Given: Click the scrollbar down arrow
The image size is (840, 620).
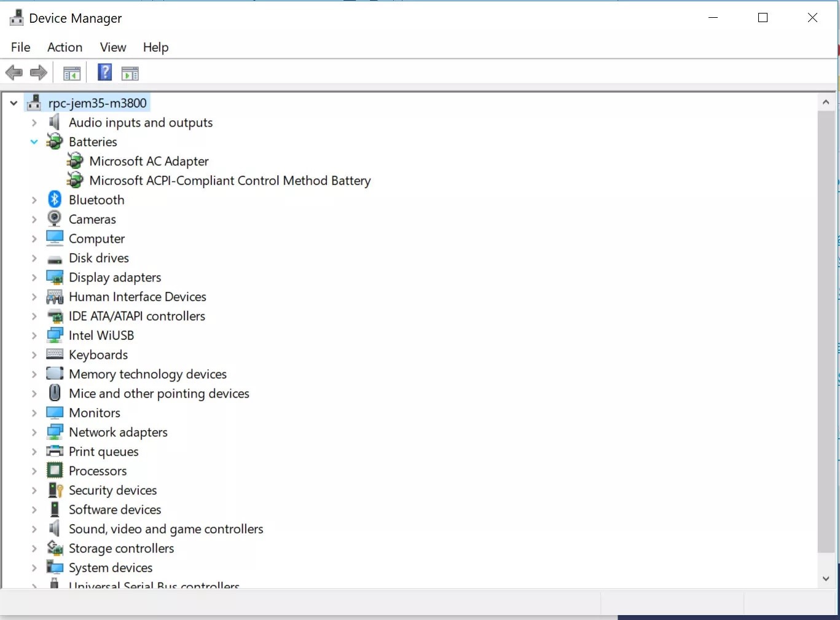Looking at the screenshot, I should pos(826,578).
